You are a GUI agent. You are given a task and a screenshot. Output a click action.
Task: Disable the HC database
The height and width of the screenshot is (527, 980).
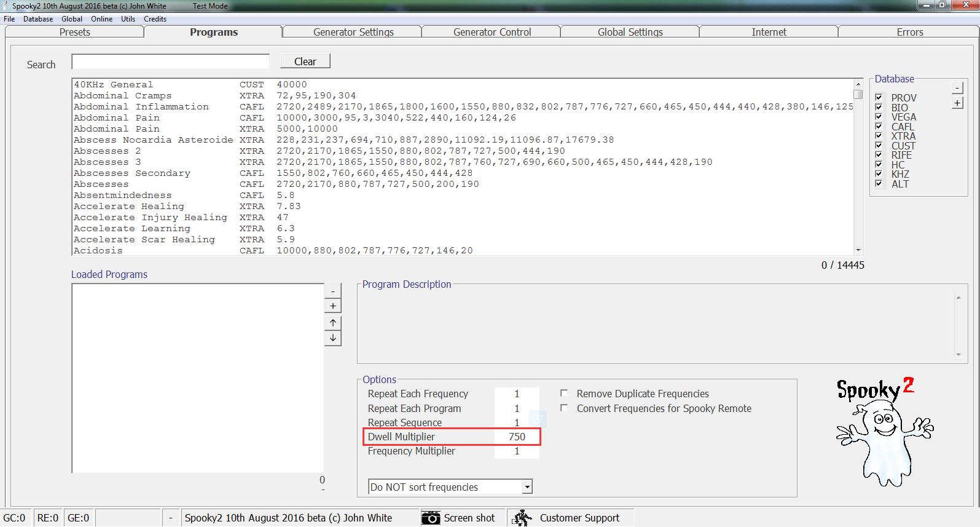point(879,165)
